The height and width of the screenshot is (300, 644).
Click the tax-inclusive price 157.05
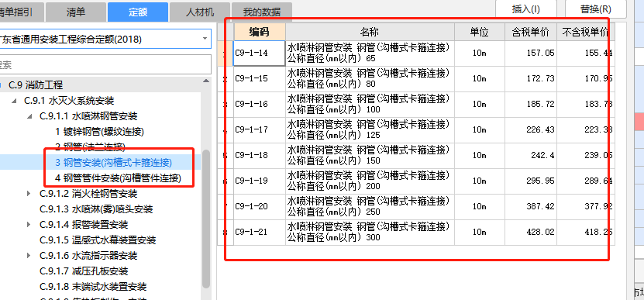tap(531, 53)
